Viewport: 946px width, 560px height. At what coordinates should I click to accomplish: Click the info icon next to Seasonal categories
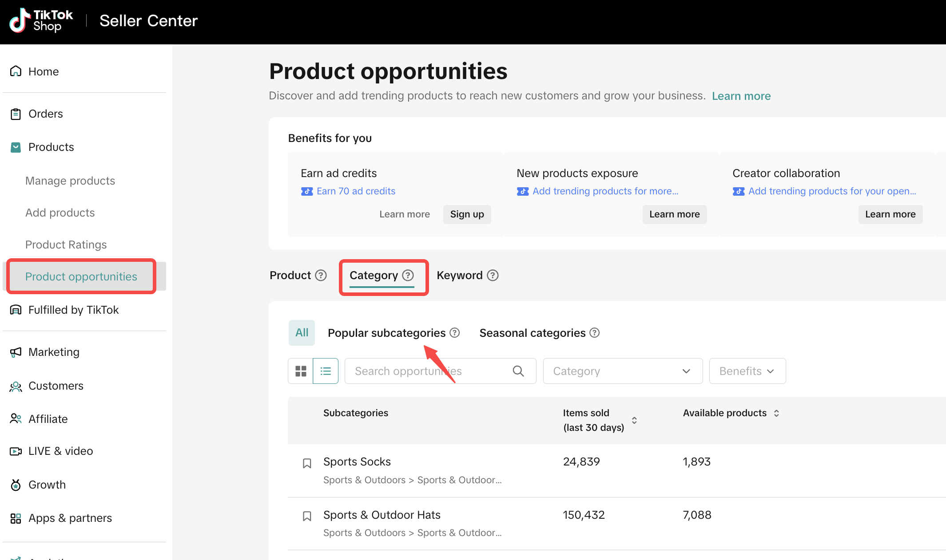coord(594,333)
